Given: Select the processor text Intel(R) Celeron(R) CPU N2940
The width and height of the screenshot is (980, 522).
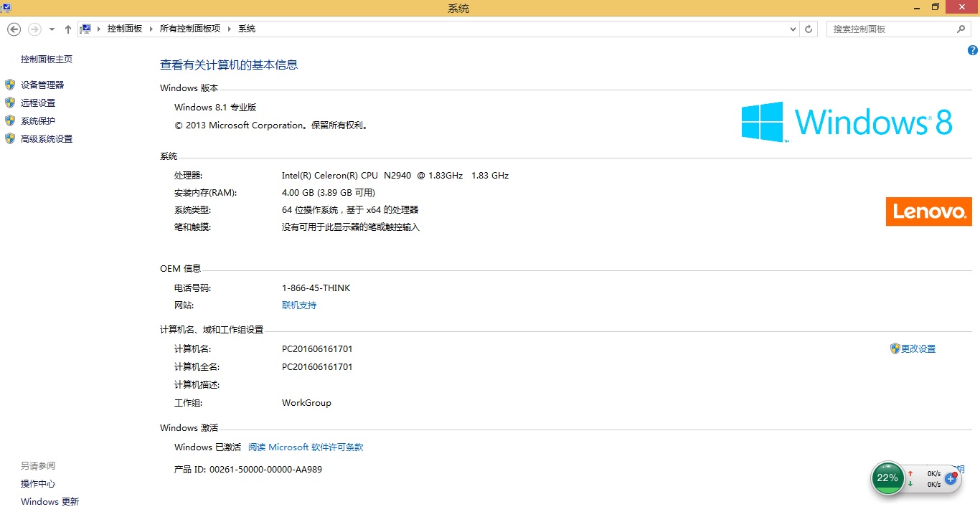Looking at the screenshot, I should point(395,176).
